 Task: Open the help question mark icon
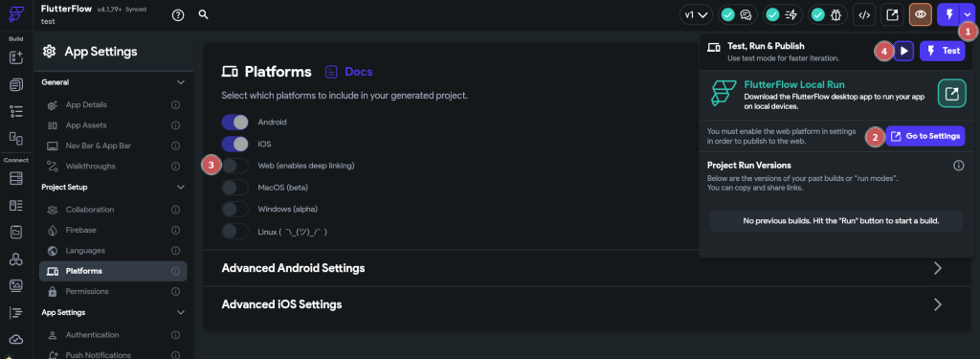178,15
